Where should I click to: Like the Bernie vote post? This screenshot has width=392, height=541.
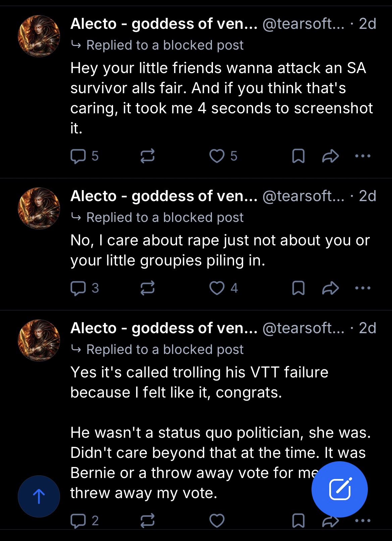(x=217, y=521)
